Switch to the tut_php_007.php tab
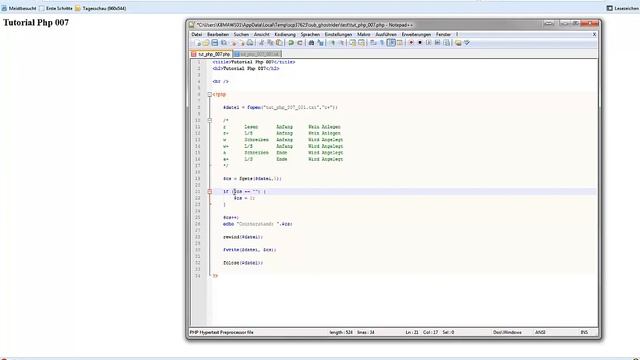This screenshot has height=360, width=640. (211, 54)
